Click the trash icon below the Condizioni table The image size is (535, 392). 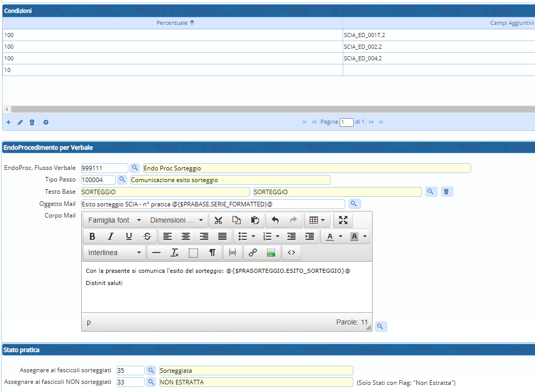click(32, 122)
